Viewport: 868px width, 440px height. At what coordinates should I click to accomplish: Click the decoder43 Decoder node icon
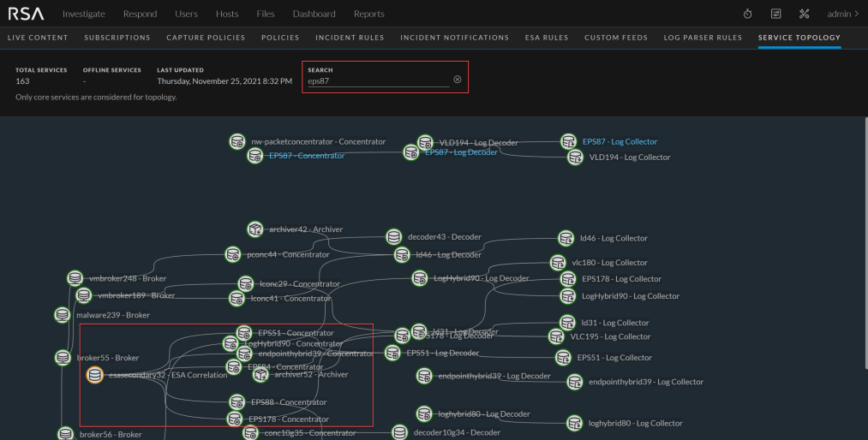pyautogui.click(x=393, y=237)
